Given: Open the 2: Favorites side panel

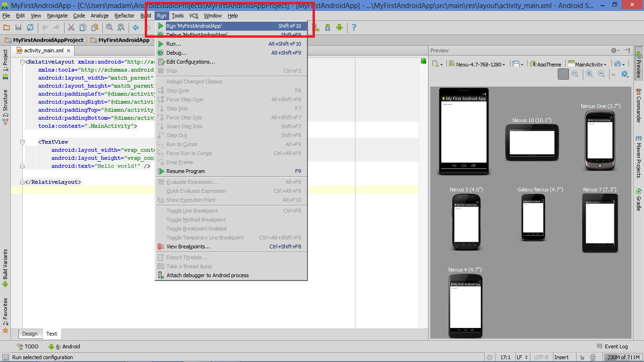Looking at the screenshot, I should 5,315.
